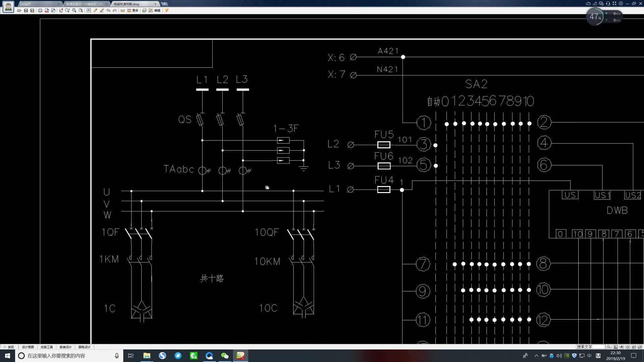Open the 更多 (More) tools menu
This screenshot has height=362, width=644.
133,10
